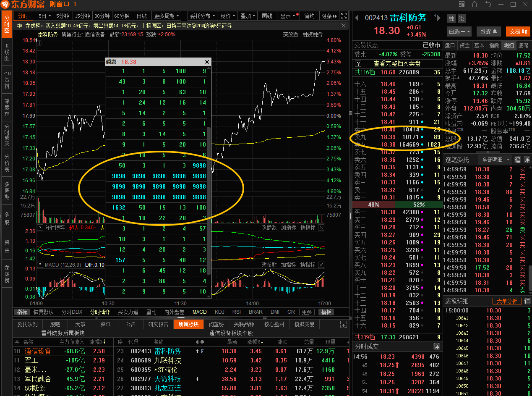Close the MACD indicator panel
Screen dimensions: 532x396
point(321,265)
